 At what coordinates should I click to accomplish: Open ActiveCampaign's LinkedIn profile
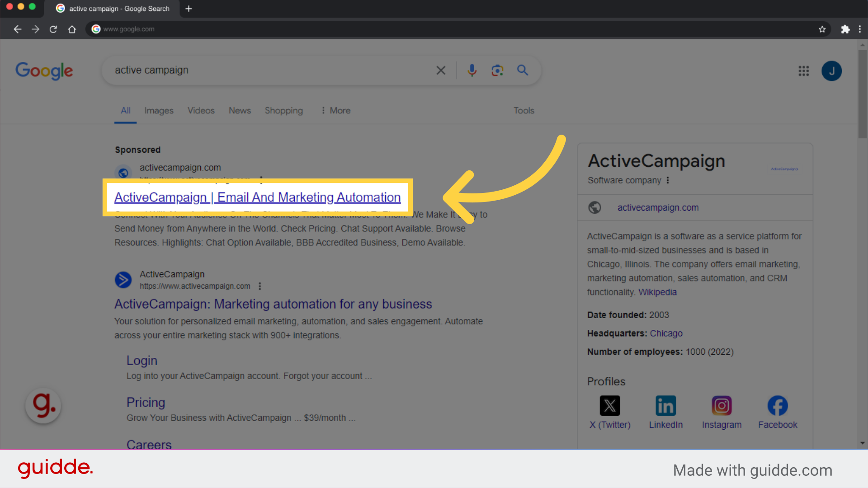665,405
